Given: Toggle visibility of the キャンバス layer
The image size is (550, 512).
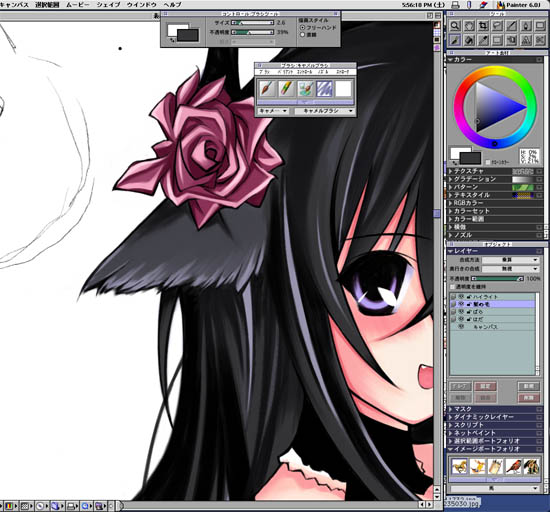Looking at the screenshot, I should [x=461, y=327].
